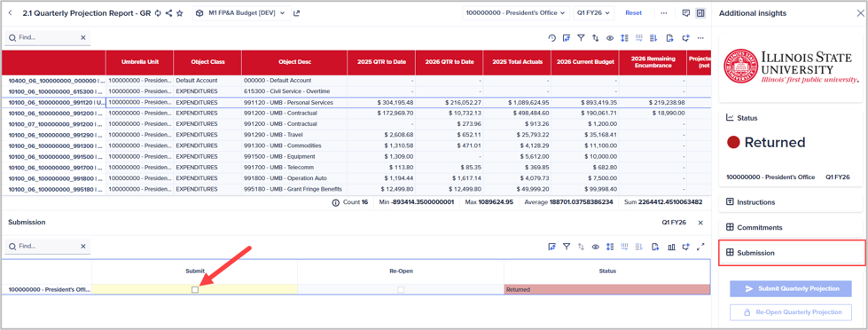Click Submit Quarterly Projection button
The height and width of the screenshot is (330, 868).
791,288
